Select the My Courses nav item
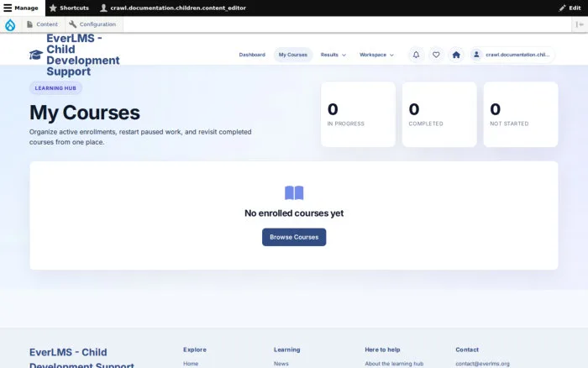The height and width of the screenshot is (368, 588). tap(293, 55)
